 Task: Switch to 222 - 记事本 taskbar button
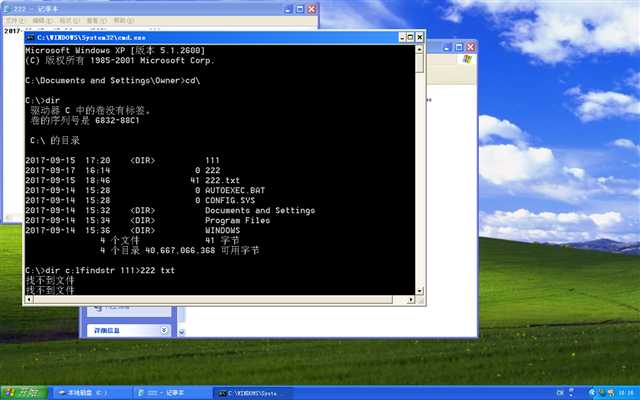point(173,393)
